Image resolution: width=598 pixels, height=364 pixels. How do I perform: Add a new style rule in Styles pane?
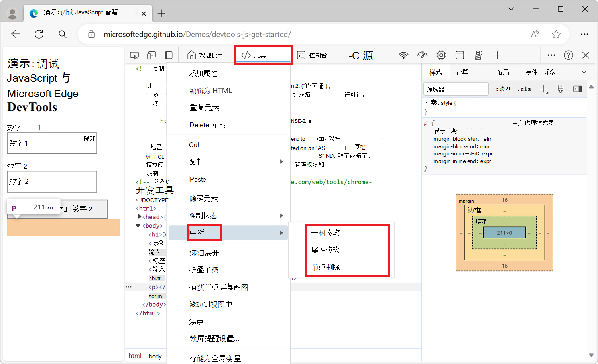click(x=543, y=89)
